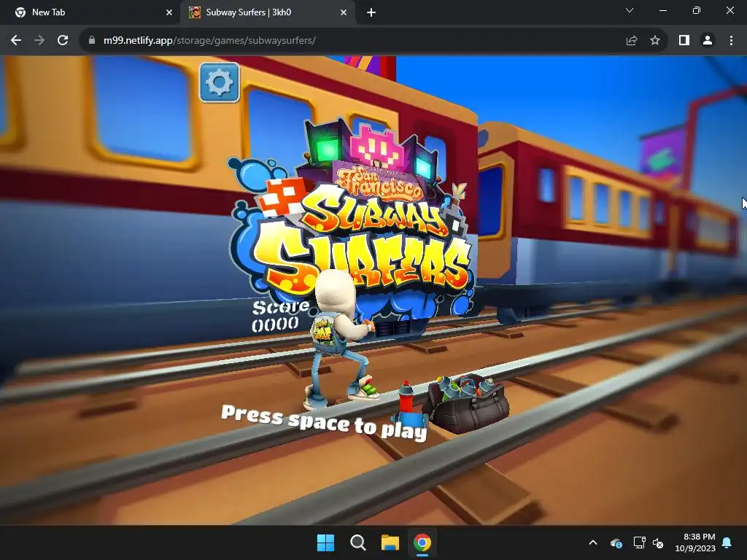
Task: Click the Press space to play text
Action: 325,422
